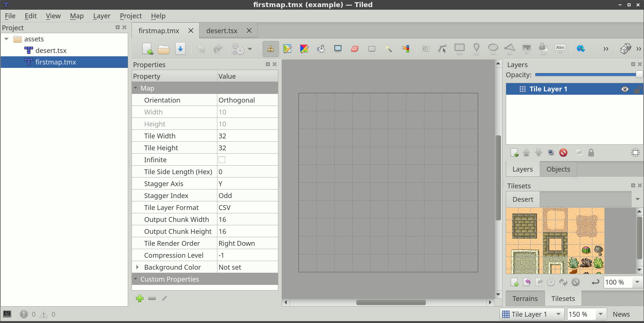
Task: Open the Layer menu
Action: [102, 16]
